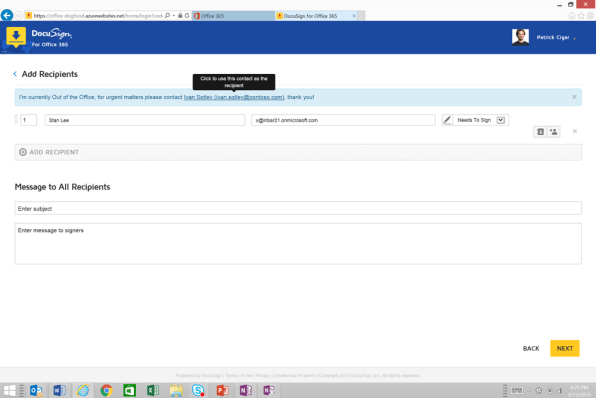The height and width of the screenshot is (398, 596).
Task: Go back using the Add Recipients chevron
Action: (x=15, y=74)
